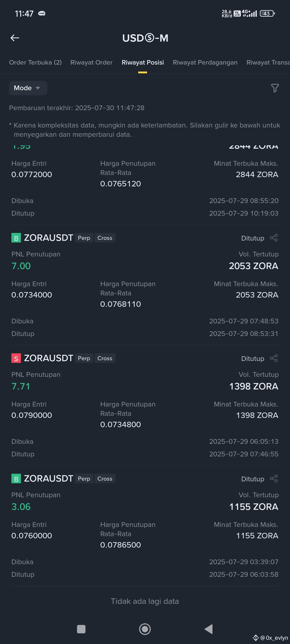This screenshot has height=644, width=290.
Task: Tap Perp tag on the 3.06 position
Action: [84, 479]
